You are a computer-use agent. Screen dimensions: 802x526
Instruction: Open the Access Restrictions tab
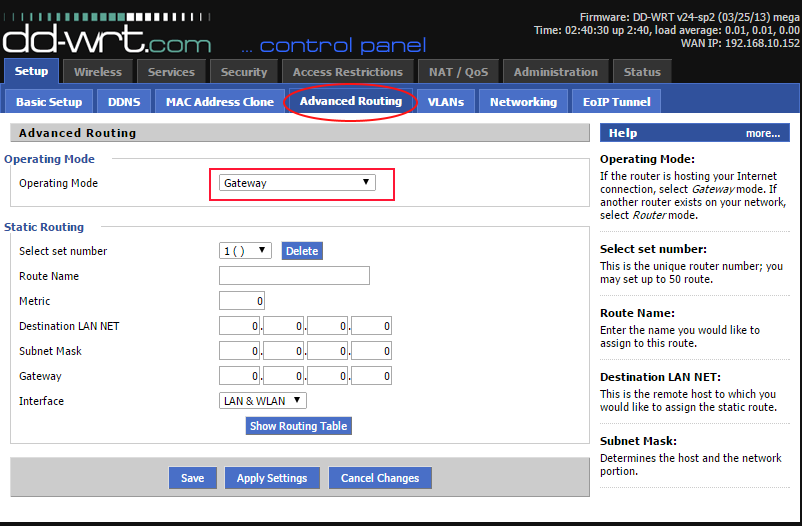(x=347, y=72)
